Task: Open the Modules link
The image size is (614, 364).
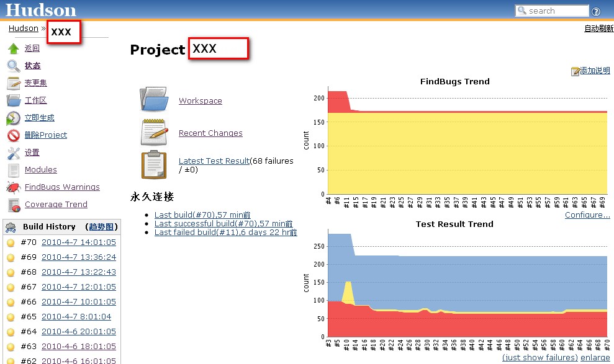Action: coord(41,170)
